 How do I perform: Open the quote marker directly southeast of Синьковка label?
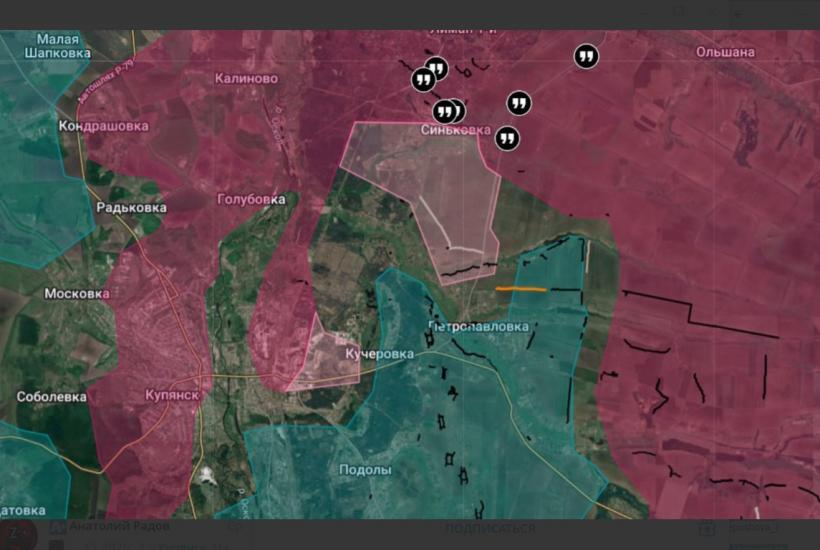pos(507,138)
